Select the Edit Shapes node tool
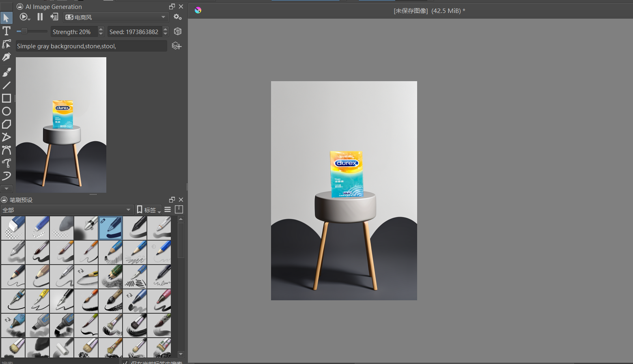 (6, 44)
